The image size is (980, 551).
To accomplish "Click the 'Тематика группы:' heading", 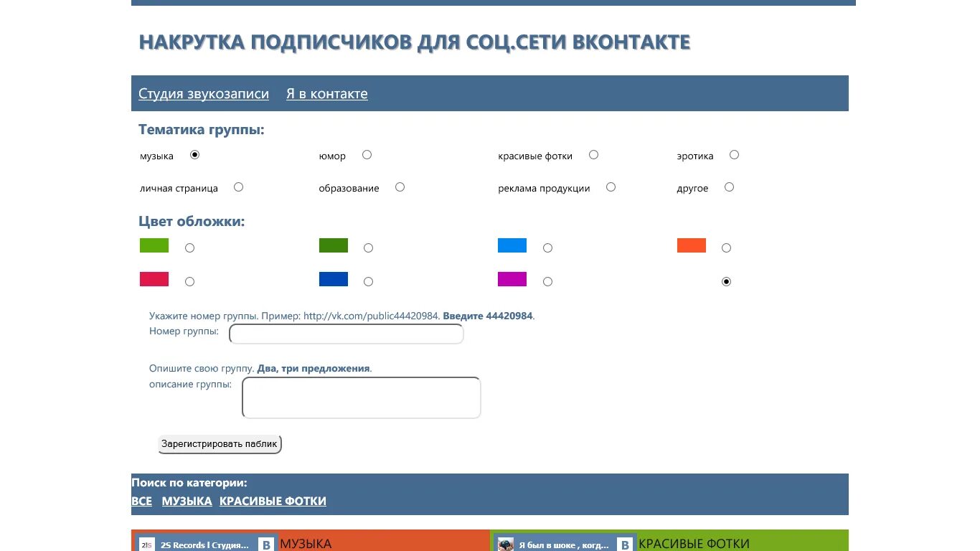I will pyautogui.click(x=202, y=131).
